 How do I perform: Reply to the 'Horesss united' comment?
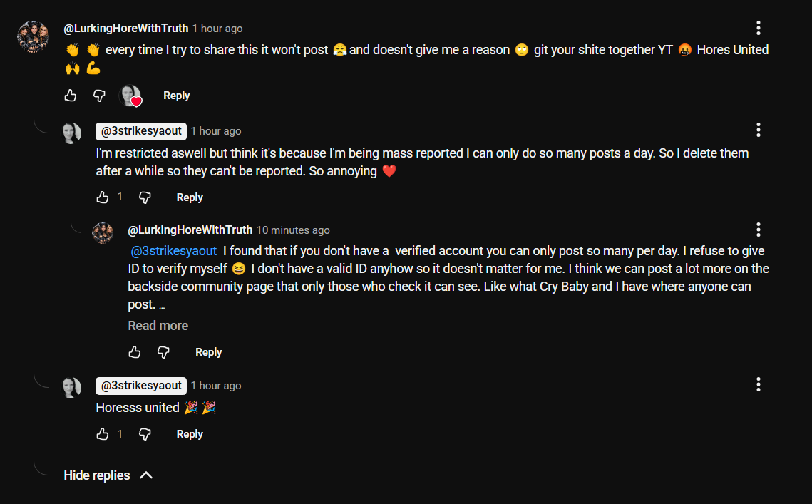click(190, 434)
